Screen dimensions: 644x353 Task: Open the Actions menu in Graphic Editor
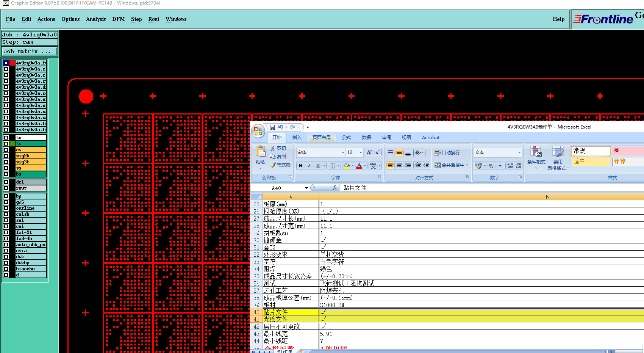(x=46, y=19)
